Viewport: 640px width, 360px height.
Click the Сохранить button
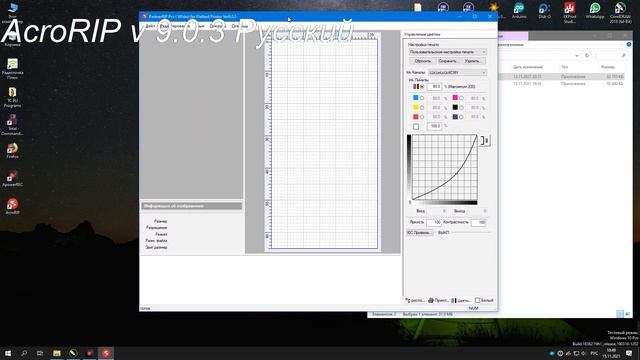448,61
